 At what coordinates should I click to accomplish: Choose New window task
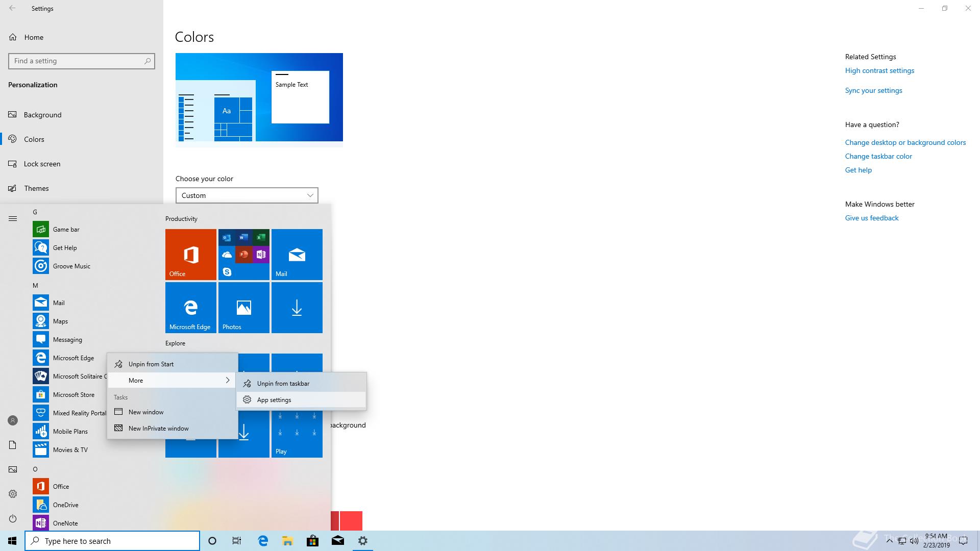coord(173,412)
